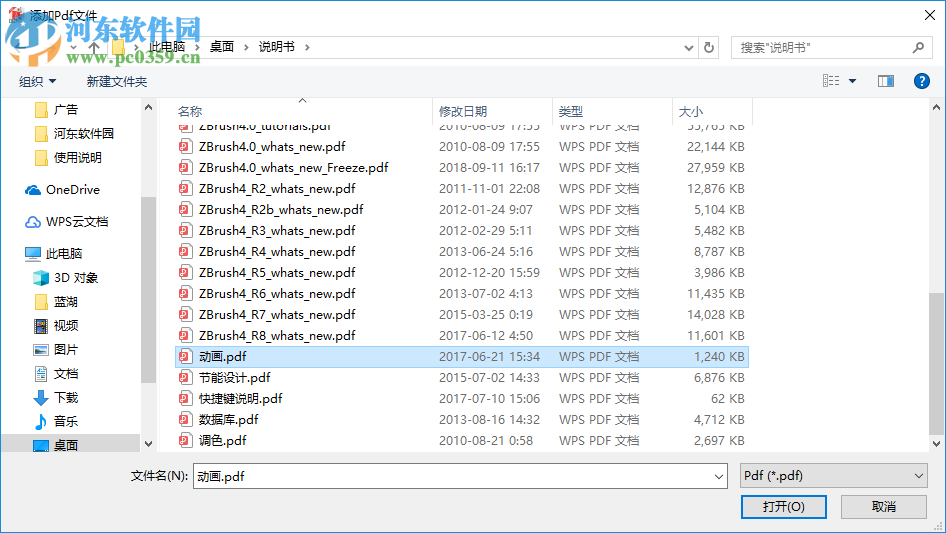Click the 此电脑 computer icon in the sidebar
The height and width of the screenshot is (533, 946).
pos(33,254)
